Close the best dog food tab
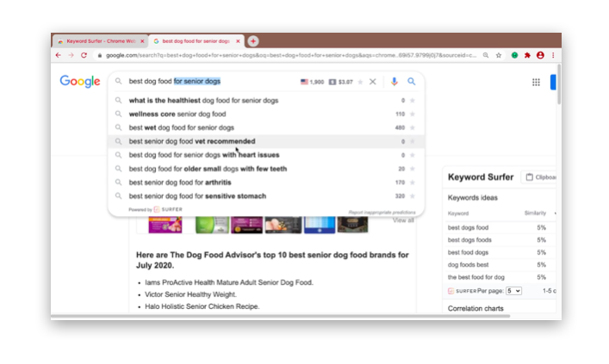 238,41
